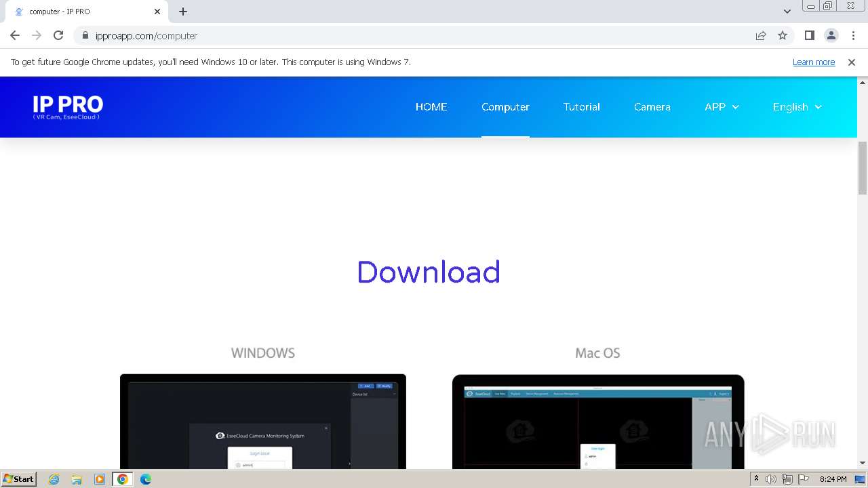Viewport: 868px width, 488px height.
Task: Close the computer - IP PRO tab
Action: pyautogui.click(x=157, y=12)
